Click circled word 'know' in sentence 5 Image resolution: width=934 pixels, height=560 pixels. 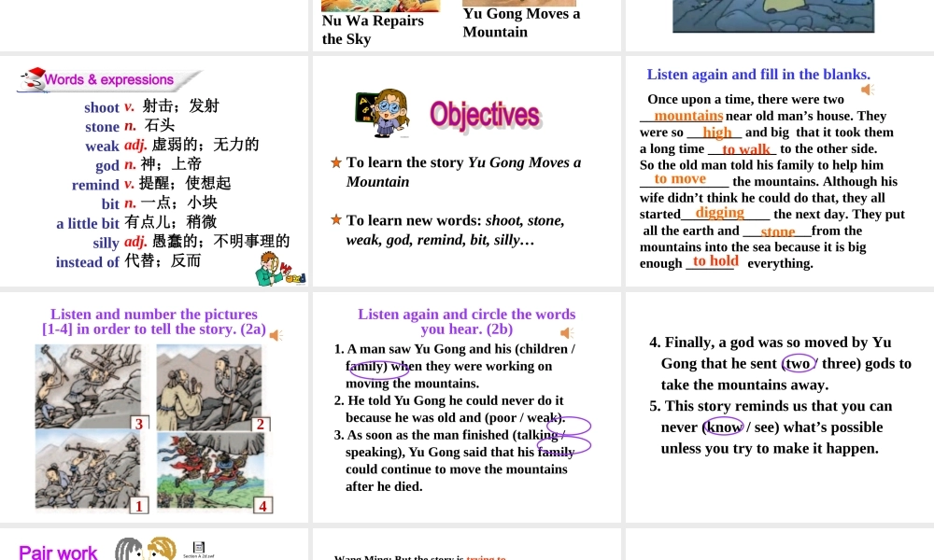724,427
